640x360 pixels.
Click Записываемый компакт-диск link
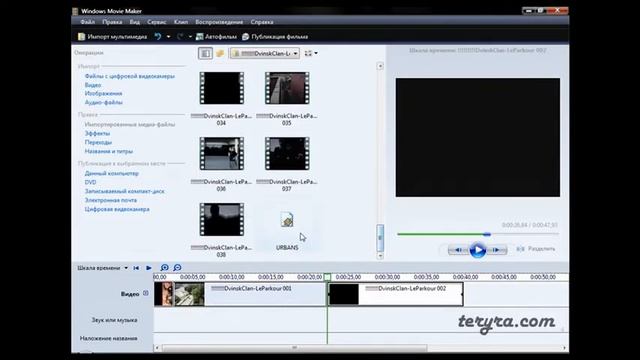pos(124,191)
